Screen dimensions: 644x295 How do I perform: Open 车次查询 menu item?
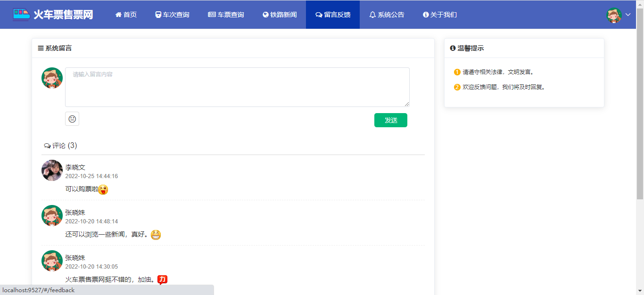pyautogui.click(x=172, y=15)
